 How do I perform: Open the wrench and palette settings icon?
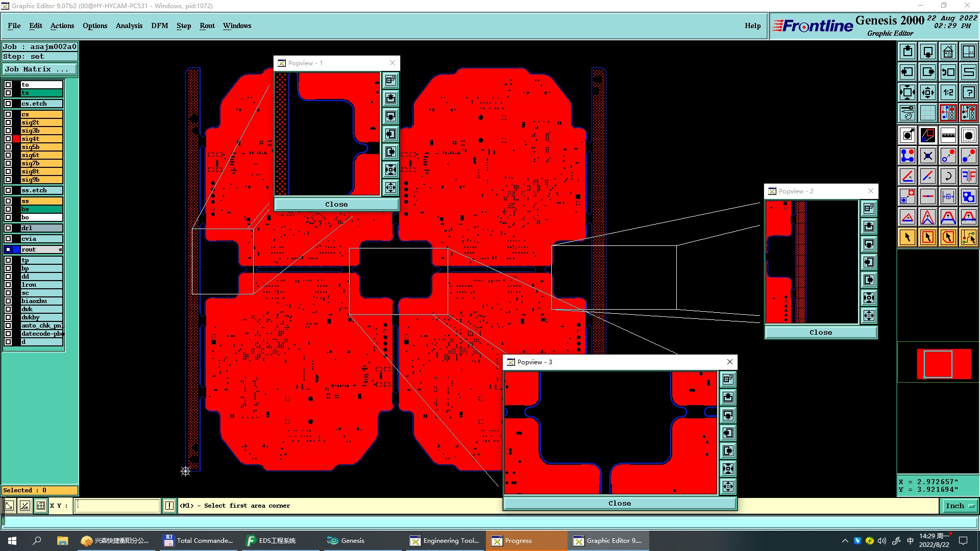(x=907, y=113)
